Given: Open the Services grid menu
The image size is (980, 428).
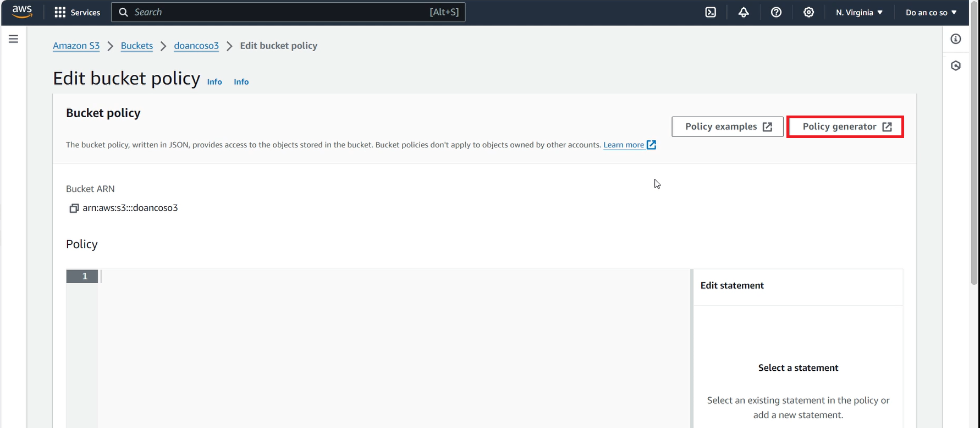Looking at the screenshot, I should pos(78,12).
